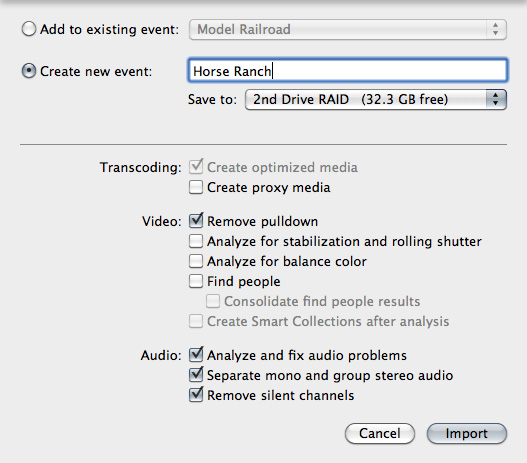
Task: Enable Analyze for stabilization and rolling shutter
Action: [x=196, y=241]
